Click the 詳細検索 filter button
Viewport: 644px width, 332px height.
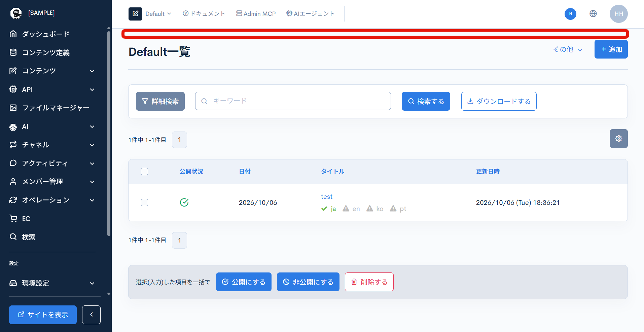[160, 101]
